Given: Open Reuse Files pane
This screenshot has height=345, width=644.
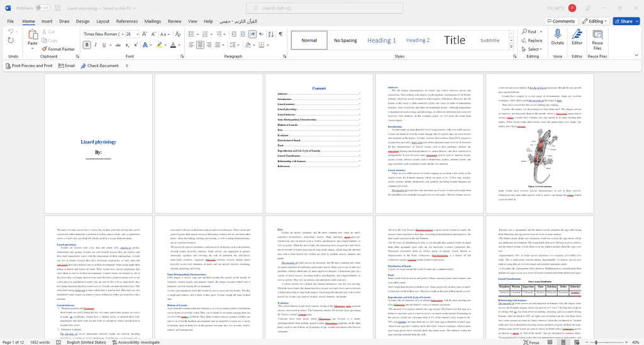Looking at the screenshot, I should point(597,40).
